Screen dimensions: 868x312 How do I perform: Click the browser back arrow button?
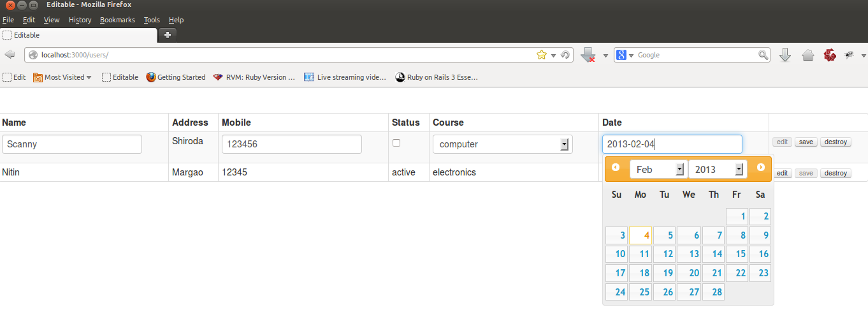point(10,55)
